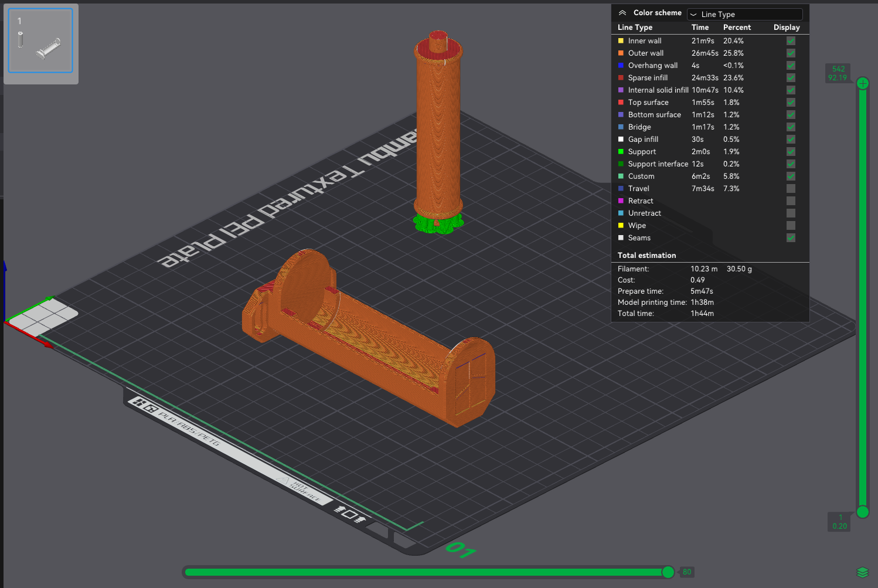Enable Retract display checkbox

(791, 201)
